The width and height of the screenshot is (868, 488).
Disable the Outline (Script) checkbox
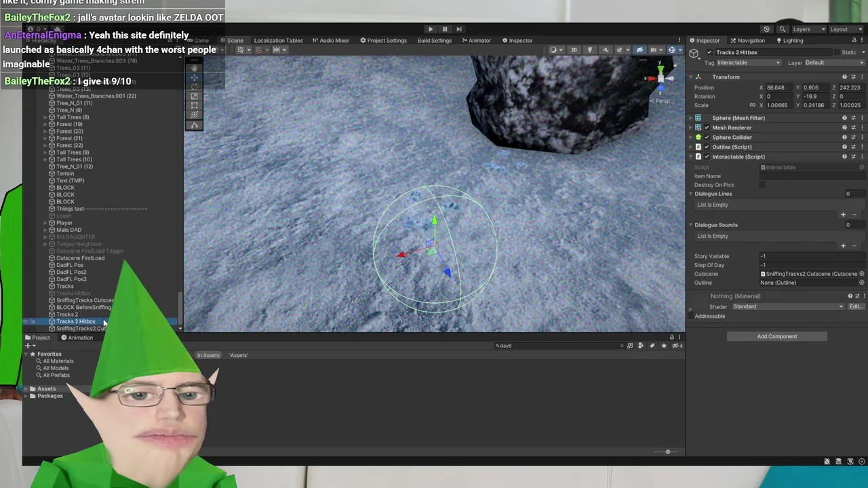(x=707, y=147)
